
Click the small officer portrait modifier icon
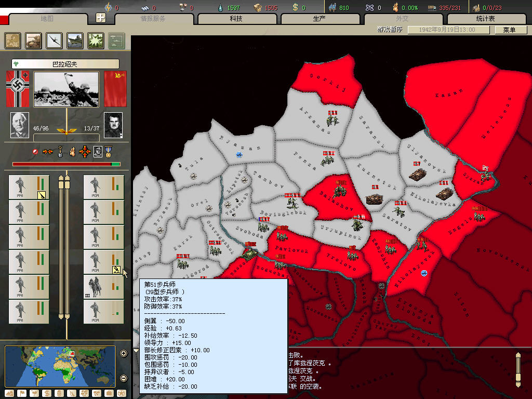point(98,152)
